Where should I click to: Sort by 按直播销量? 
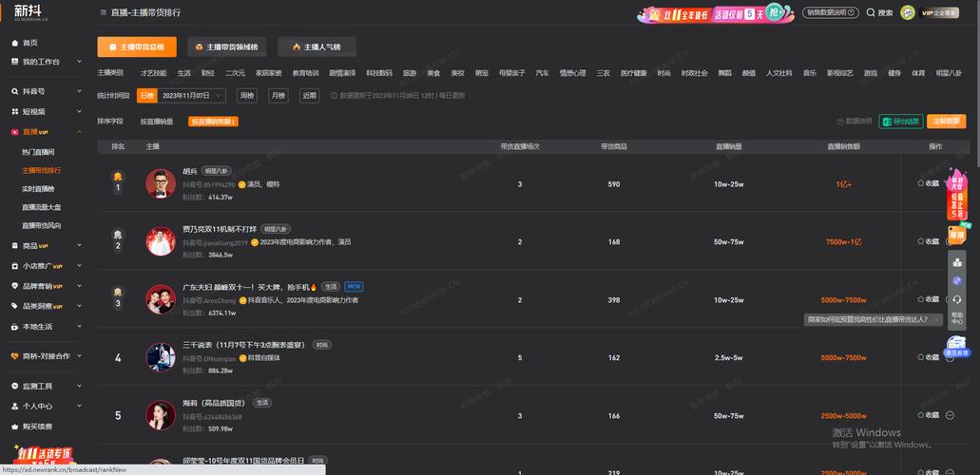point(157,122)
